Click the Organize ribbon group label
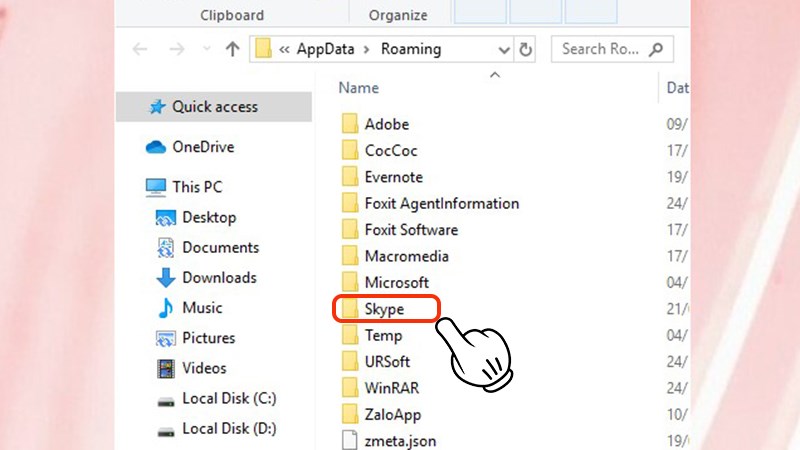 [x=398, y=15]
